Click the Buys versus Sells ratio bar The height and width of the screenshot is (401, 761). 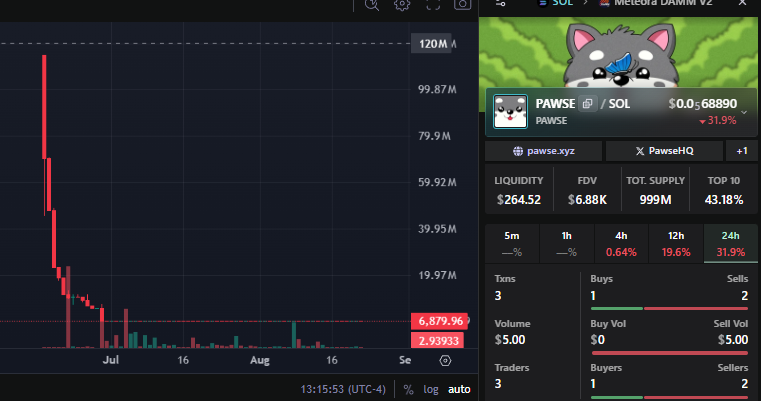(x=669, y=308)
